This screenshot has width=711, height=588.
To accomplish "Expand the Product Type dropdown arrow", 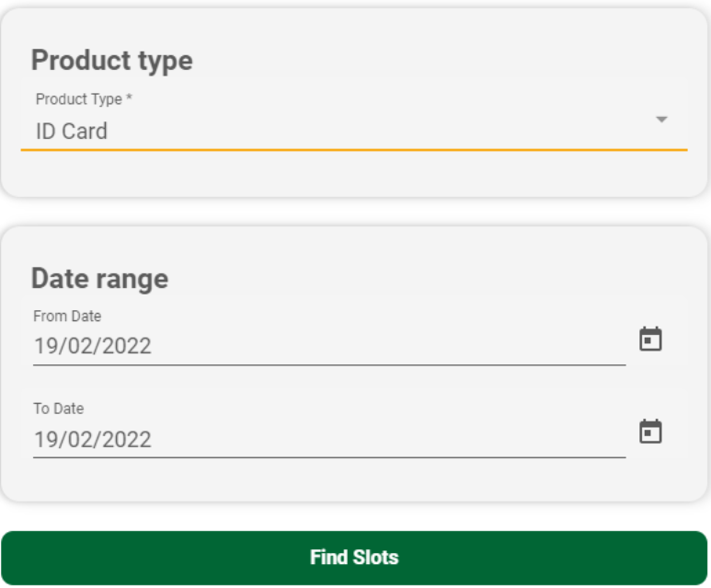I will tap(660, 120).
